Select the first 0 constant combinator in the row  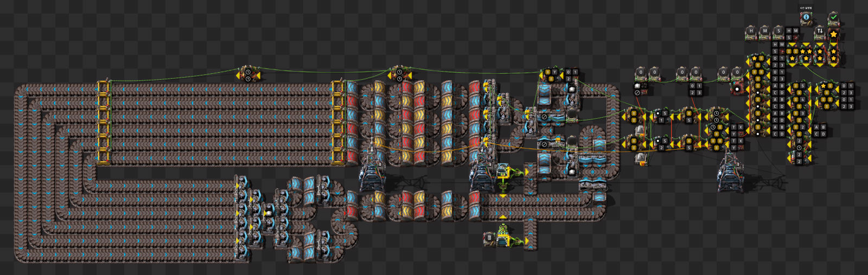coord(641,74)
